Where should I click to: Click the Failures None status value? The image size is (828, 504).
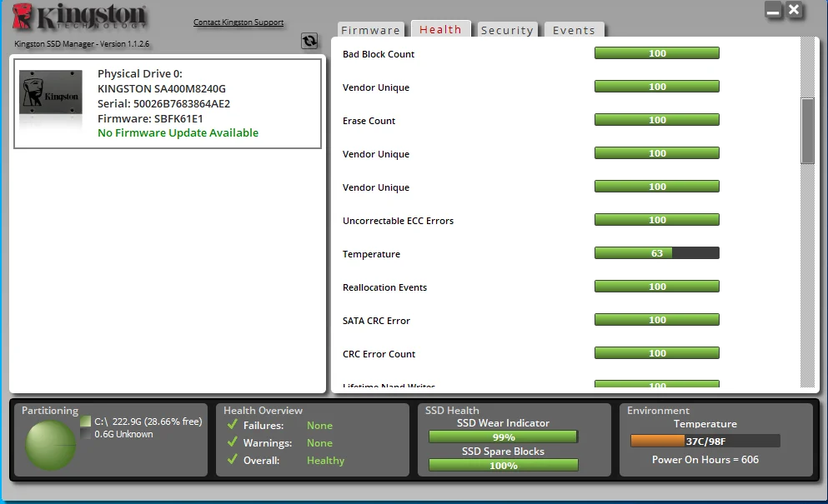[x=319, y=425]
